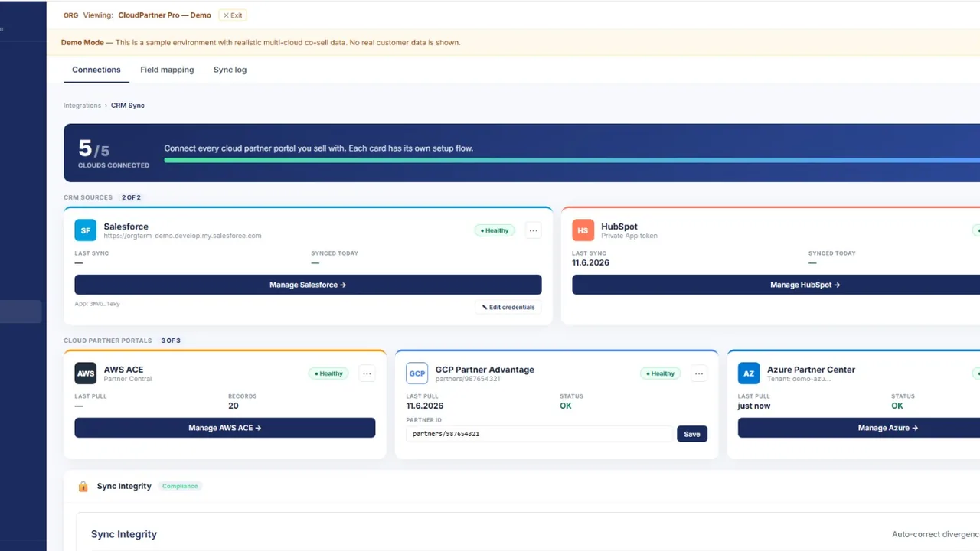Screen dimensions: 980x551
Task: Click the '3 OF 3' cloud partner portals count
Action: (171, 341)
